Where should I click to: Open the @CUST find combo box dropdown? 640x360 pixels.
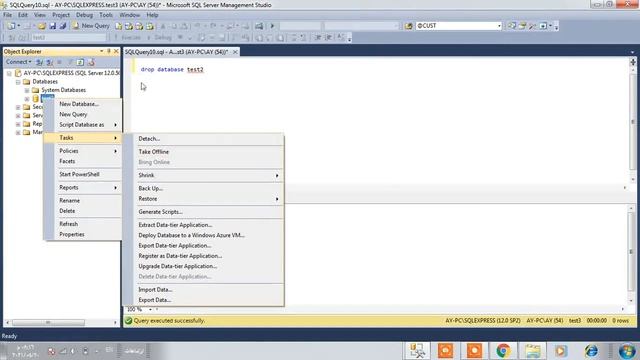point(499,26)
